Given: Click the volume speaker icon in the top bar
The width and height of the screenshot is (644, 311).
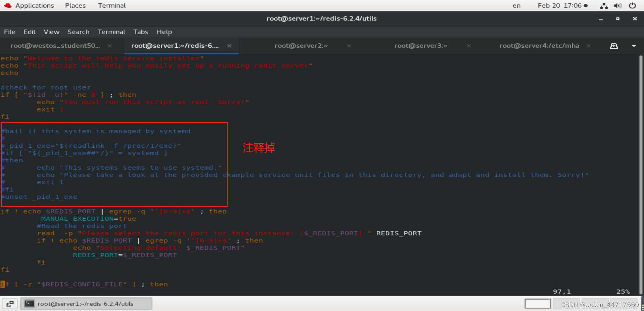Looking at the screenshot, I should click(618, 6).
